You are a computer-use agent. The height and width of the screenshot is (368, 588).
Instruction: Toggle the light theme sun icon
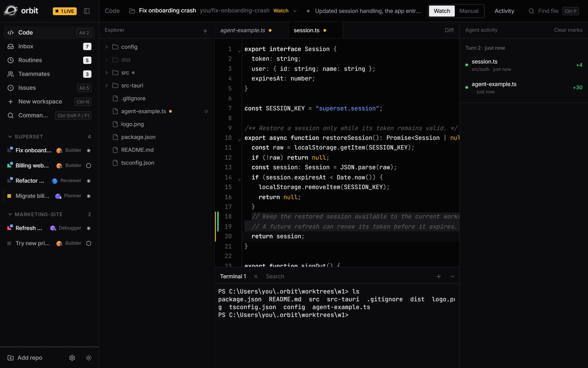click(x=88, y=357)
